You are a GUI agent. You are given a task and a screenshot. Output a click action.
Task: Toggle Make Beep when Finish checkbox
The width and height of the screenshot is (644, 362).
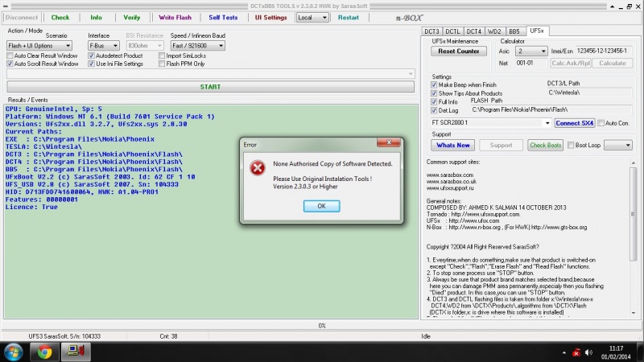(x=434, y=84)
